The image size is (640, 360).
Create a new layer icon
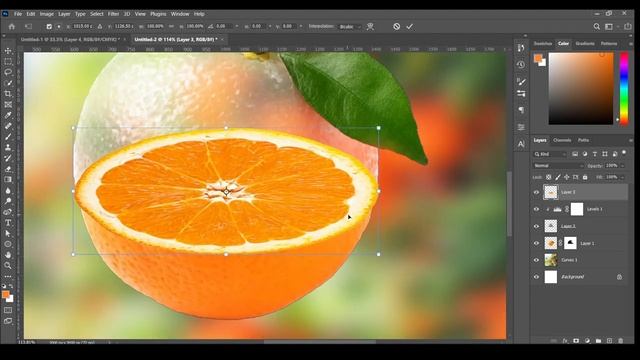[x=609, y=341]
